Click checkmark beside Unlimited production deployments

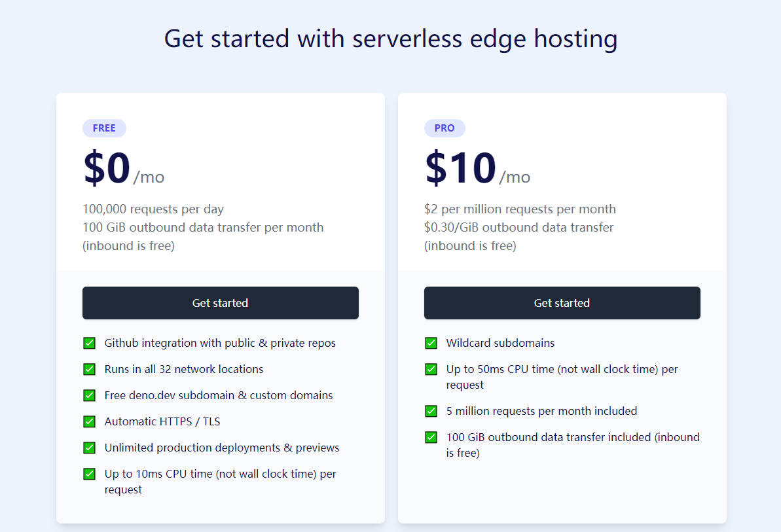click(90, 448)
